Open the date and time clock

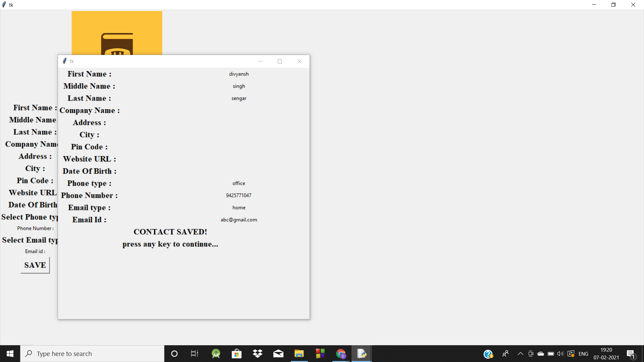(x=606, y=354)
